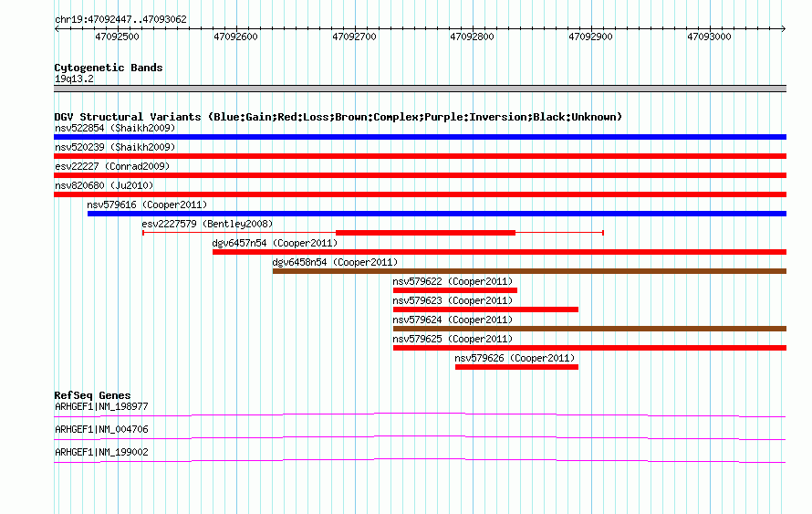Select the ARHGEF1|NM_004706 transcript label
This screenshot has height=514, width=812.
101,429
